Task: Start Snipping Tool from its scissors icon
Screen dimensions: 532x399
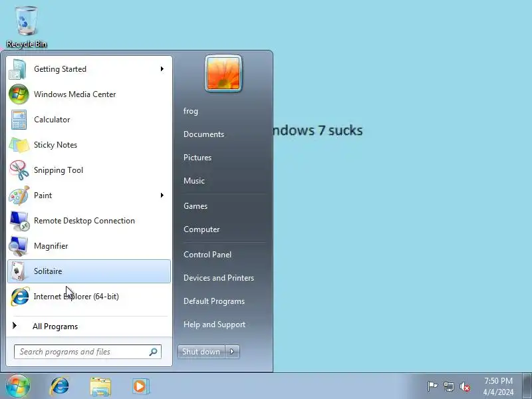Action: (x=19, y=170)
